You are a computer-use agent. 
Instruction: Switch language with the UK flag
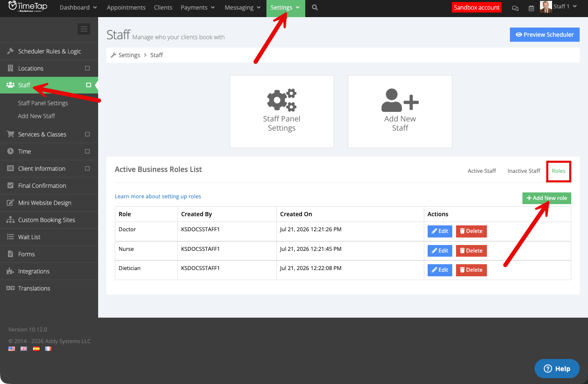tap(24, 349)
